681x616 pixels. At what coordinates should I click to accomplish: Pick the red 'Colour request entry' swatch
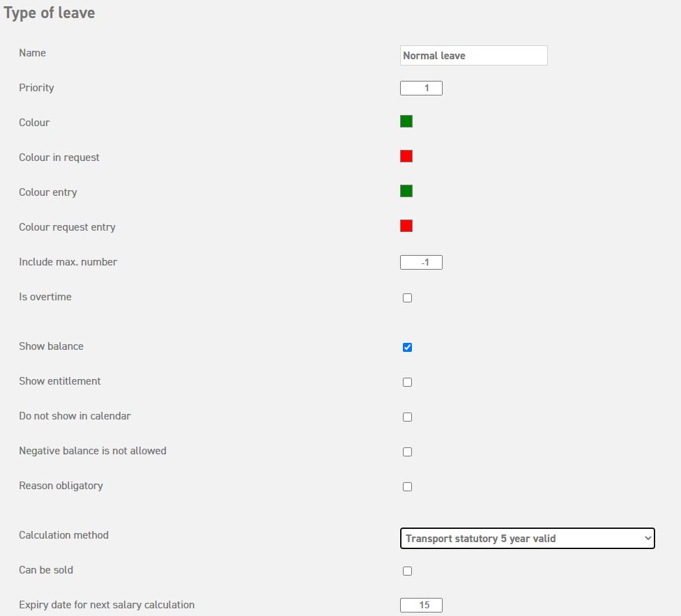pyautogui.click(x=406, y=226)
